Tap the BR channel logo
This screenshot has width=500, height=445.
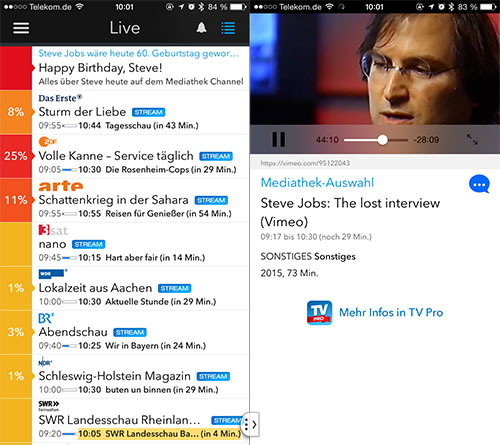[46, 318]
